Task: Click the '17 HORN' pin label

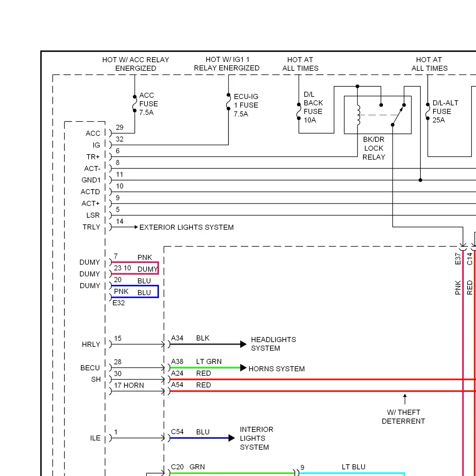Action: click(x=129, y=385)
